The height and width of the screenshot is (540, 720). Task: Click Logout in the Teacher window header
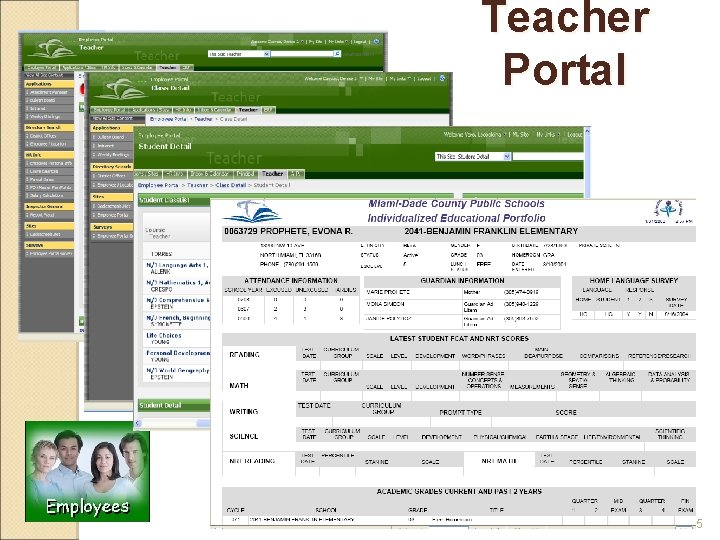(x=360, y=42)
